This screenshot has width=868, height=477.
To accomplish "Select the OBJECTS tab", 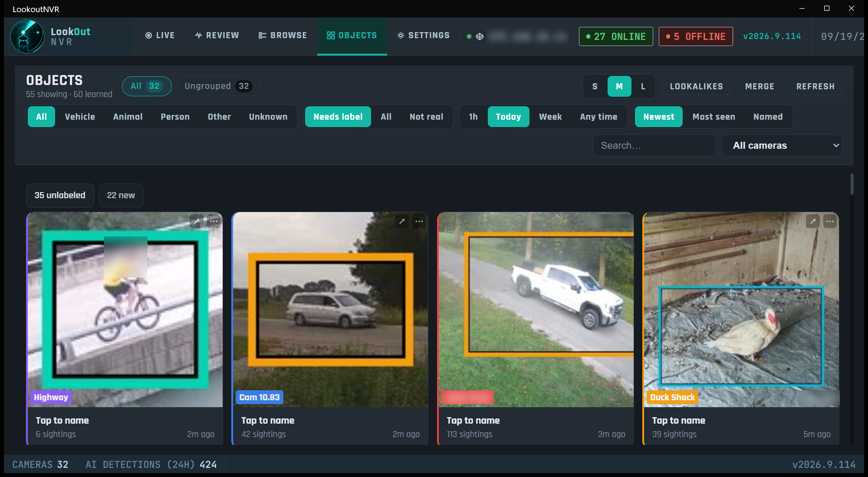I will pos(352,36).
